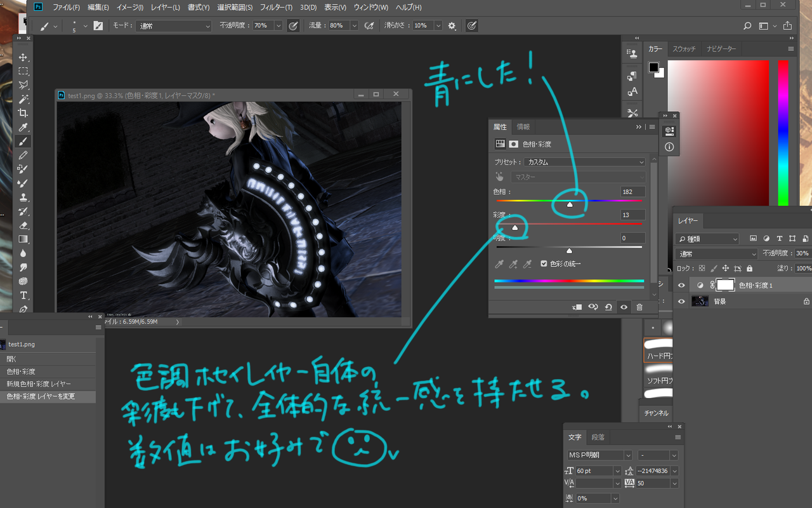Open the 不透明度 70% dropdown arrow

coord(278,26)
